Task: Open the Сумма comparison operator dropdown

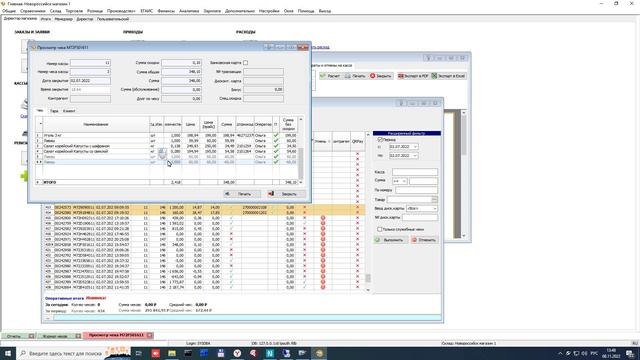Action: click(x=404, y=181)
